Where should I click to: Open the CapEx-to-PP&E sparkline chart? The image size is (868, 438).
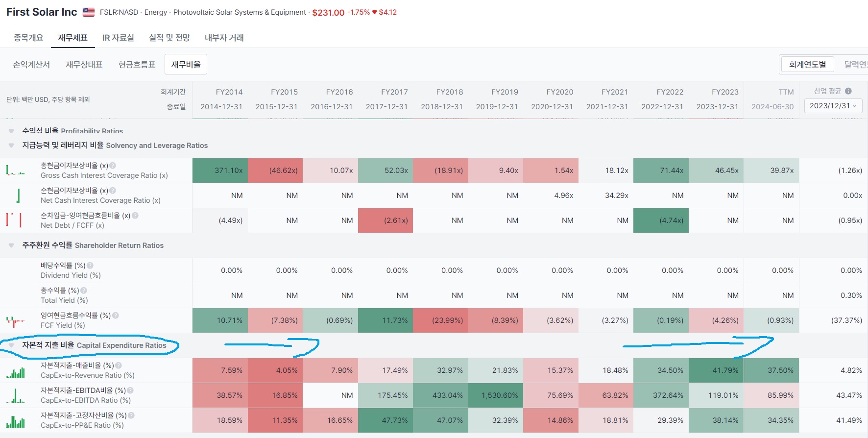(x=16, y=421)
